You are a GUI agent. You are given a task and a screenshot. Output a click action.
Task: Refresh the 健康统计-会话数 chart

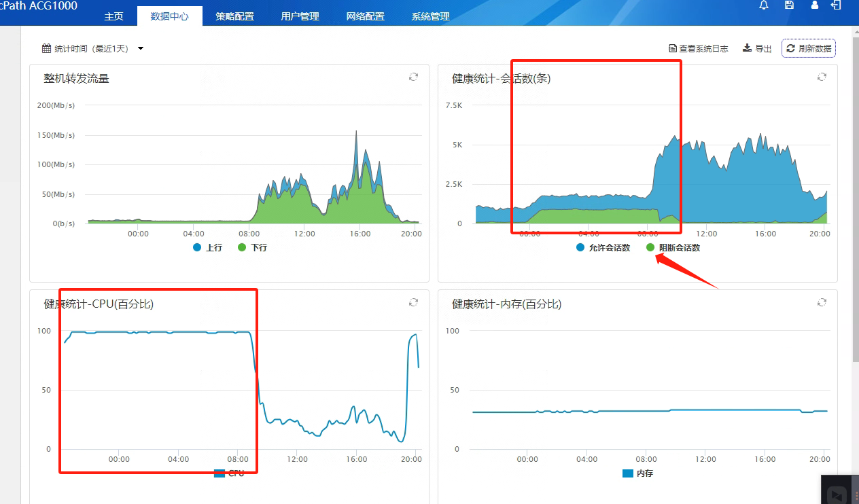[822, 77]
